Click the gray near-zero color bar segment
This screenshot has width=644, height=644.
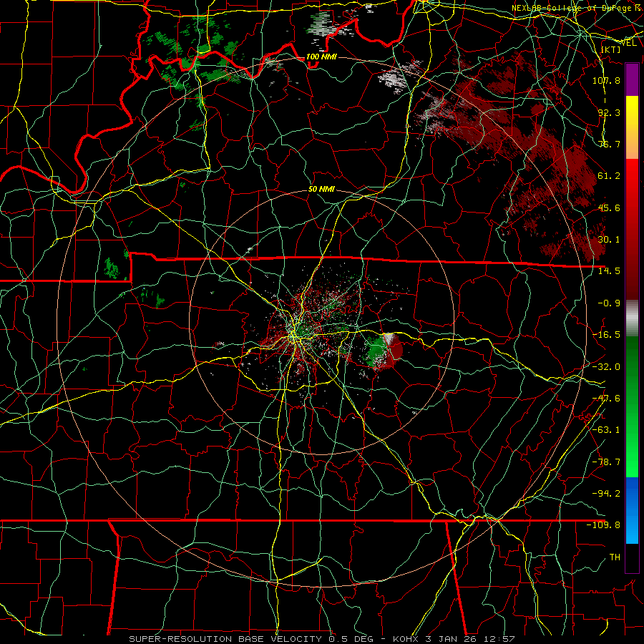(x=632, y=318)
